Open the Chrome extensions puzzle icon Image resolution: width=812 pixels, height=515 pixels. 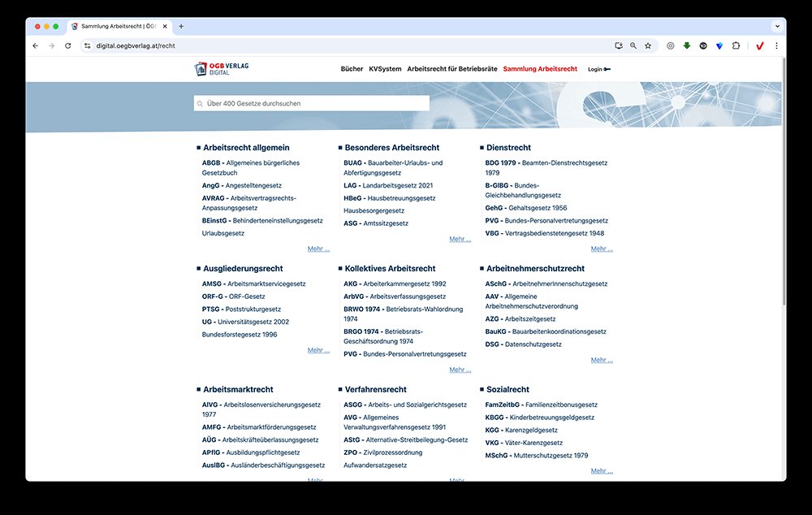tap(736, 46)
